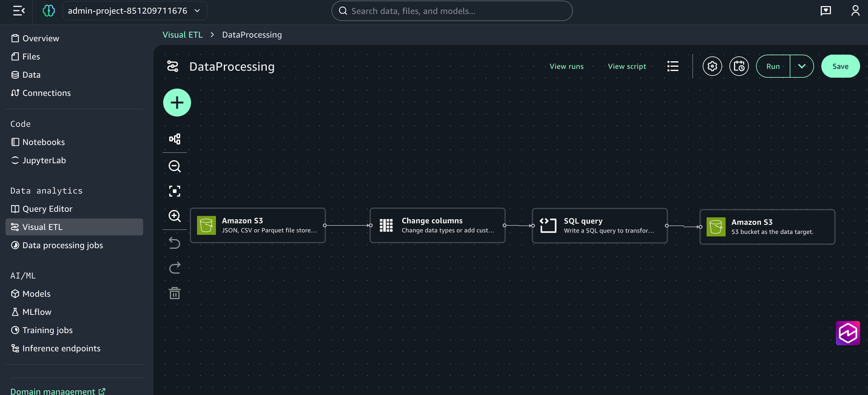This screenshot has width=868, height=395.
Task: Click the Run button
Action: tap(773, 66)
